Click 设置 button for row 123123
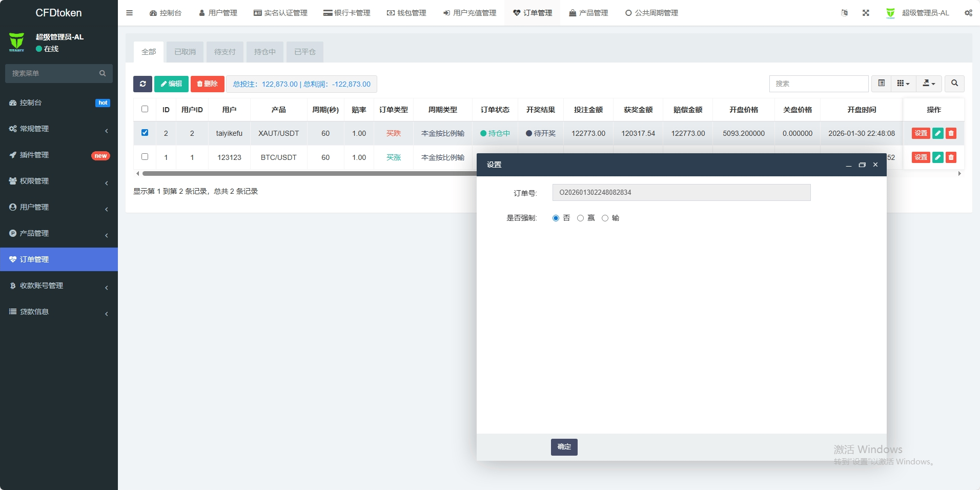 [921, 157]
